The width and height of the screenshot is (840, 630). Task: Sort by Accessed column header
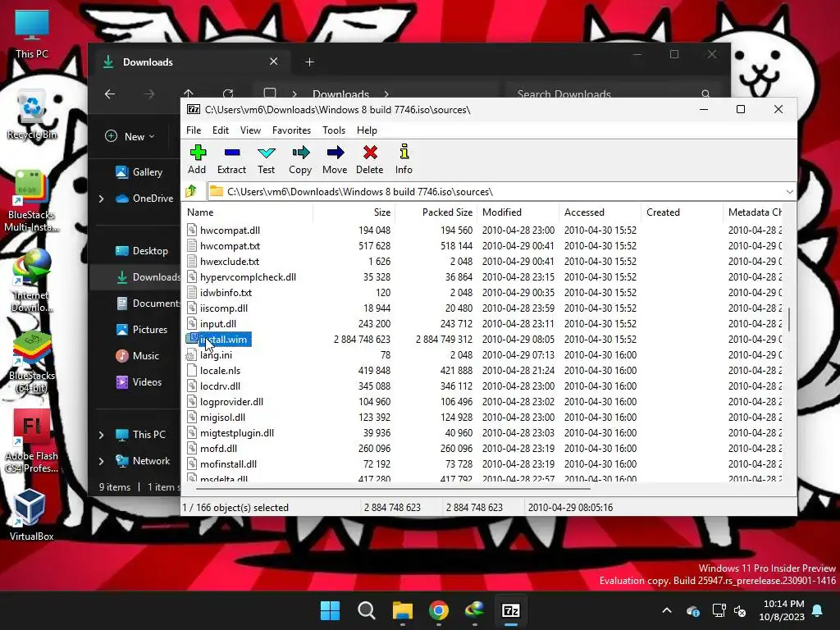[600, 212]
